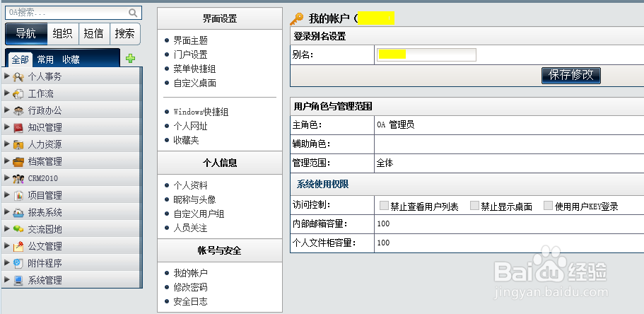
Task: Expand the 项目管理 arrow
Action: click(6, 194)
